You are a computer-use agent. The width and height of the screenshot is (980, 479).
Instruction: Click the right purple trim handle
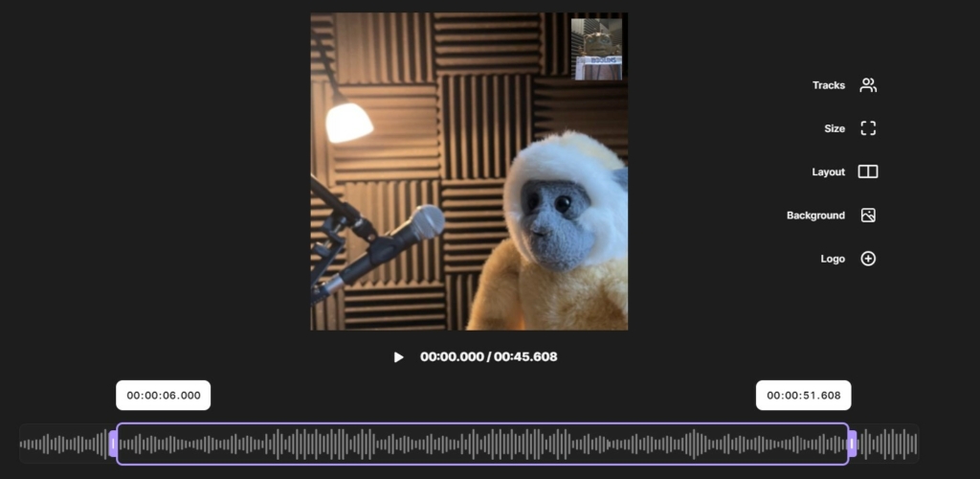coord(852,444)
